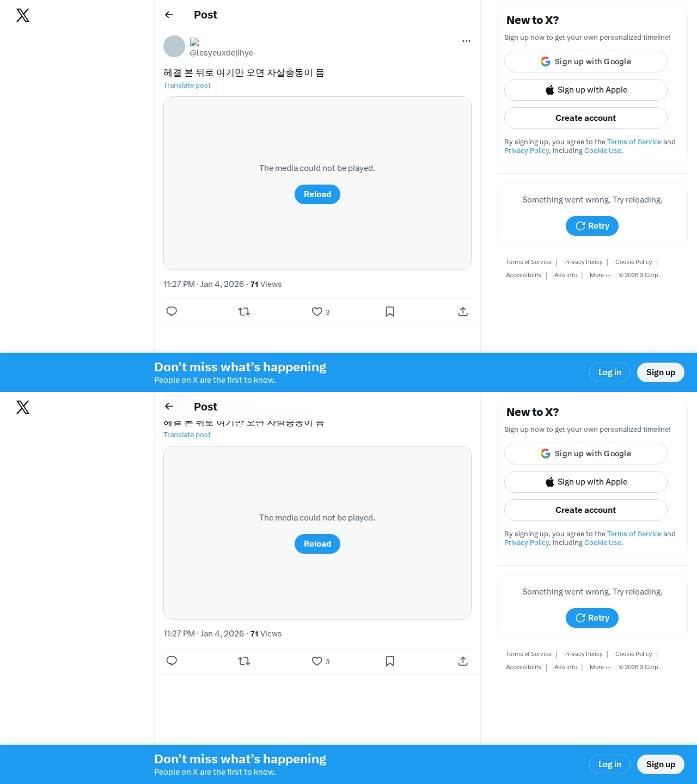
Task: Open Cookie Policy in the footer
Action: [x=634, y=262]
